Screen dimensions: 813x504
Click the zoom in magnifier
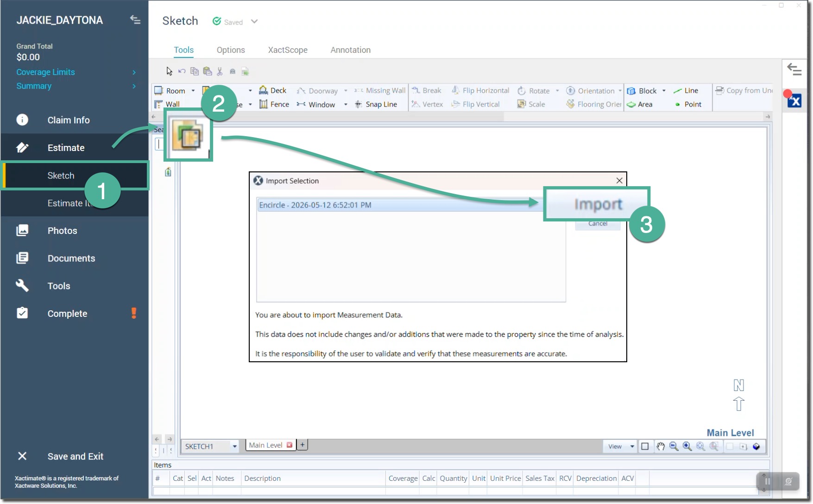pos(687,446)
